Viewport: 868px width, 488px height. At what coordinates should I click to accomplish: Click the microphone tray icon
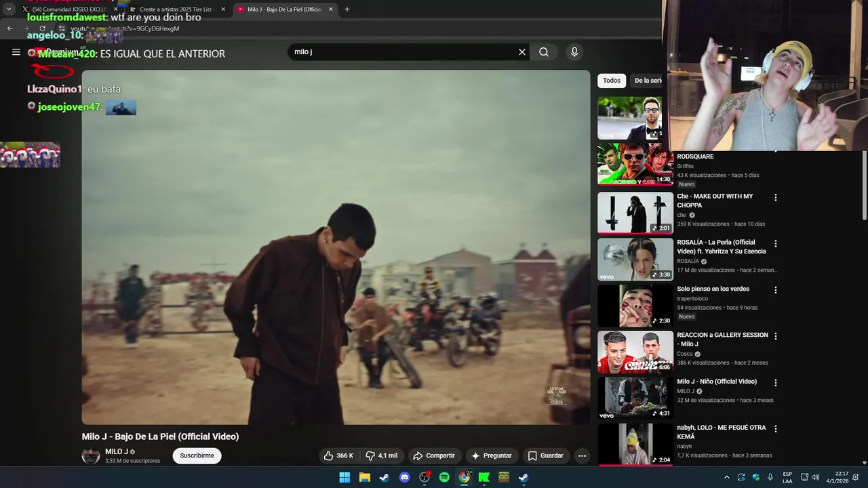tap(770, 477)
